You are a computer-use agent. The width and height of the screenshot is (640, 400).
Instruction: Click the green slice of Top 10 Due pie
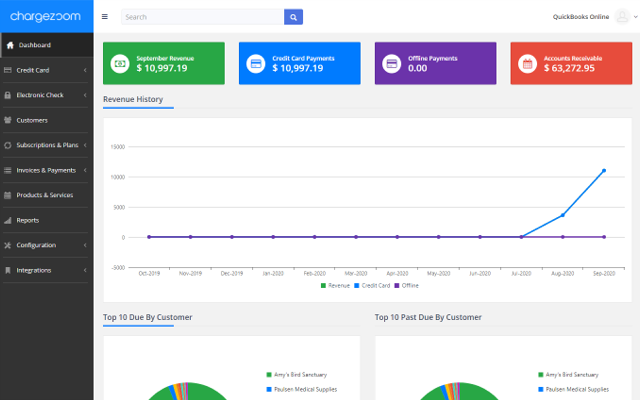pos(200,393)
